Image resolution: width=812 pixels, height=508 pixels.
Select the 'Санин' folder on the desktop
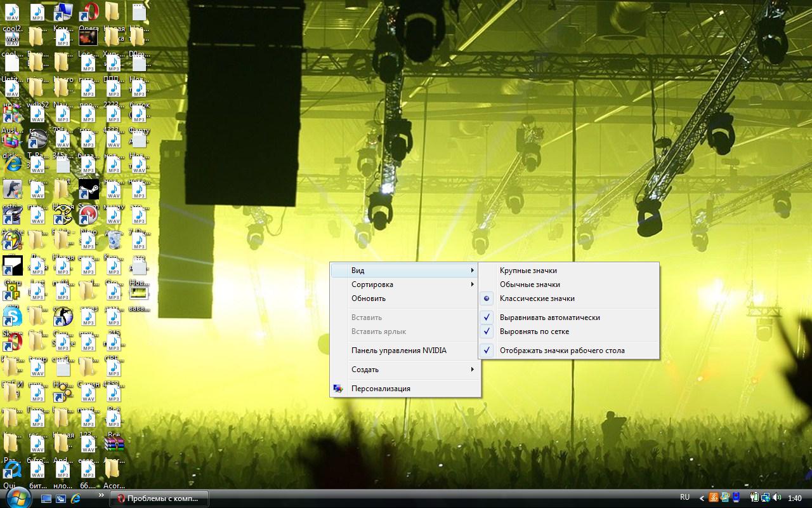point(88,367)
